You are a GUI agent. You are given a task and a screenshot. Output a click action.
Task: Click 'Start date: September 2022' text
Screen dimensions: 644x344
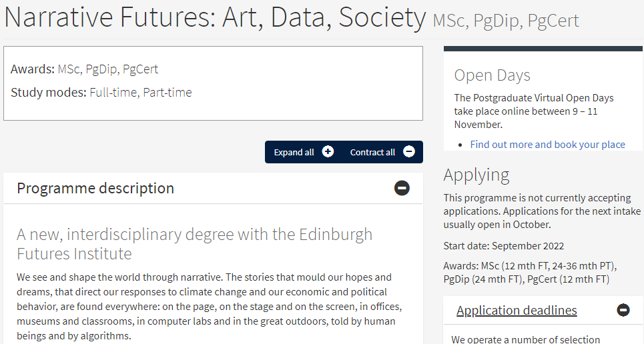504,246
